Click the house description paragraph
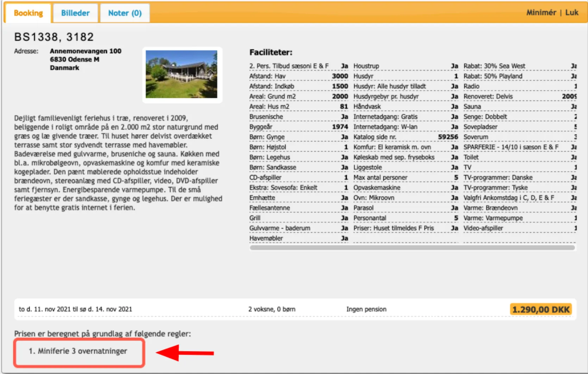 [x=118, y=163]
